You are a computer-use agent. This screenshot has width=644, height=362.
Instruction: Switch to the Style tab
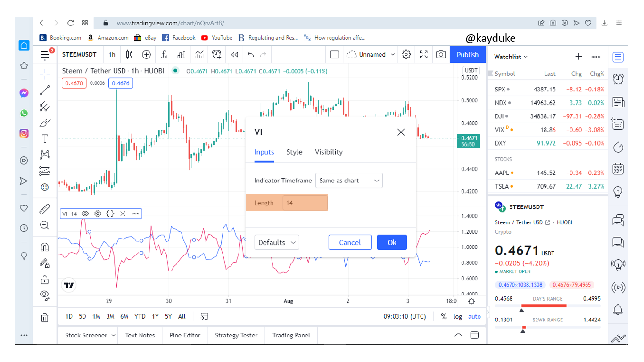point(294,152)
